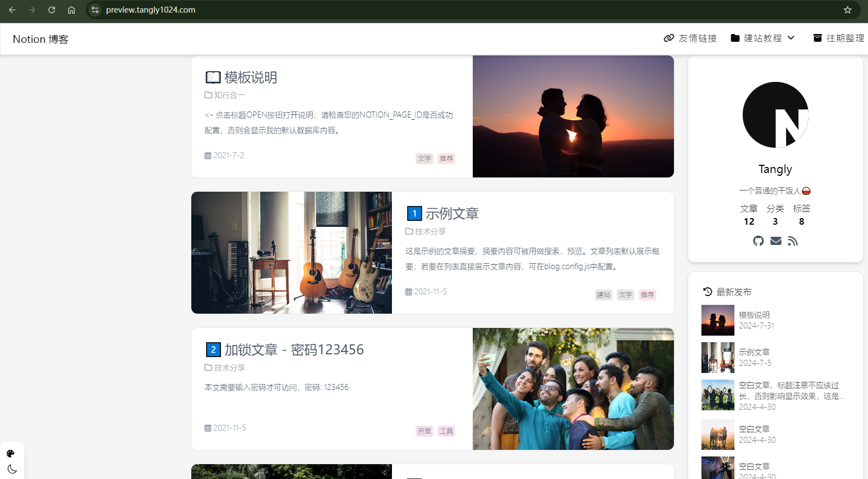Screen dimensions: 868x479
Task: Open the Notion 博客 site title
Action: coord(41,39)
